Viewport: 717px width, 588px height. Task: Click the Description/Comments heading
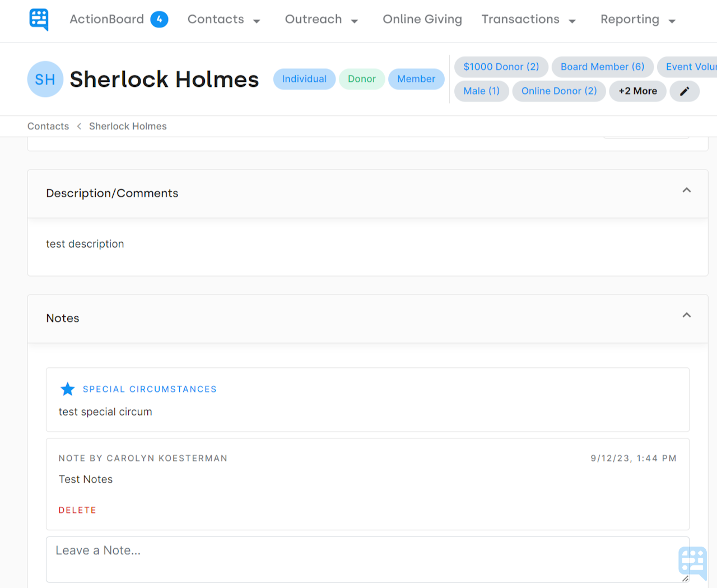[112, 193]
